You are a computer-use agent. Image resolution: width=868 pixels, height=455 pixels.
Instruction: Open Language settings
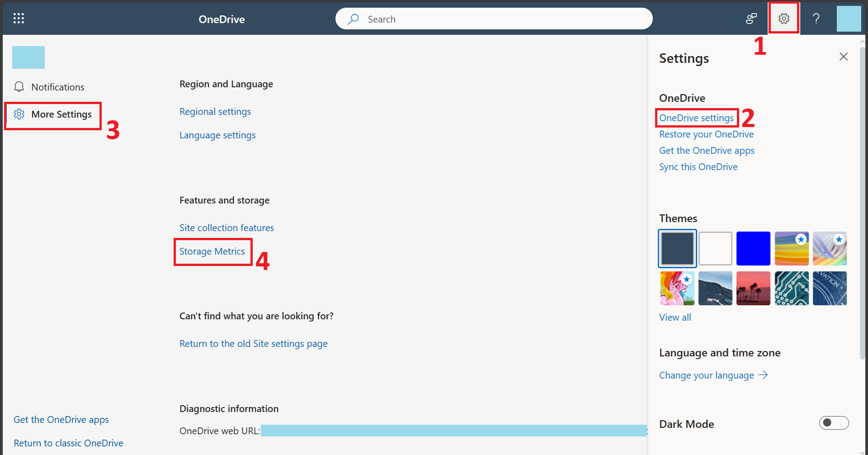pyautogui.click(x=217, y=135)
